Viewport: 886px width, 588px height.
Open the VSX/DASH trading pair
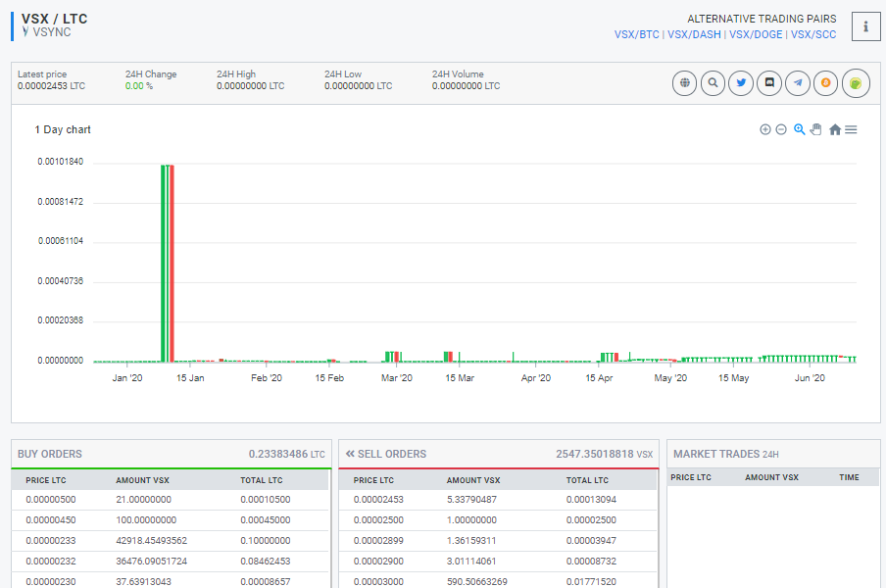(x=694, y=34)
